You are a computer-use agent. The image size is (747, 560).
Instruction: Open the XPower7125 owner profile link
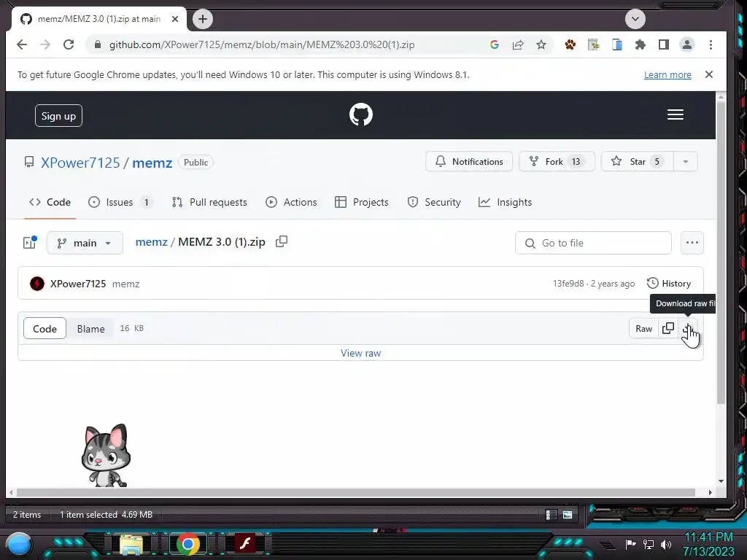point(80,163)
